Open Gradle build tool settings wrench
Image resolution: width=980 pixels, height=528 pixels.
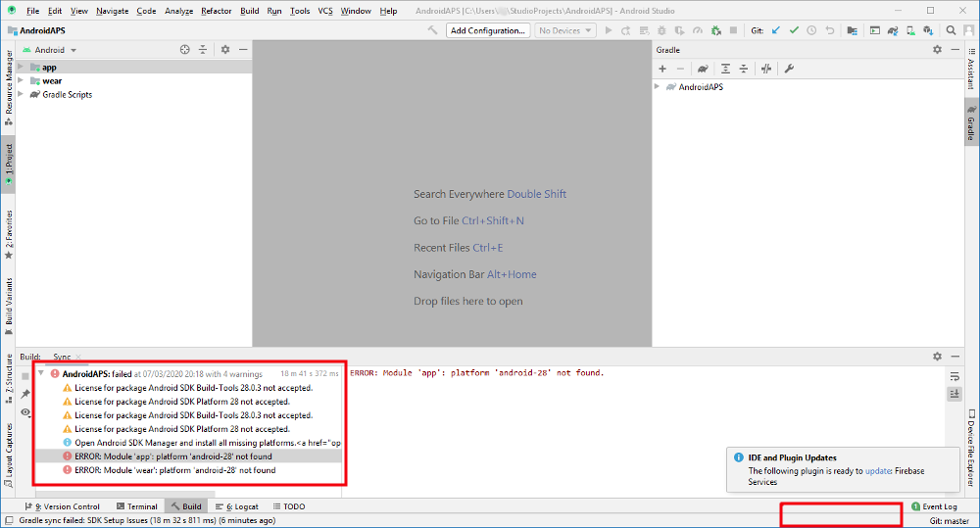tap(789, 69)
